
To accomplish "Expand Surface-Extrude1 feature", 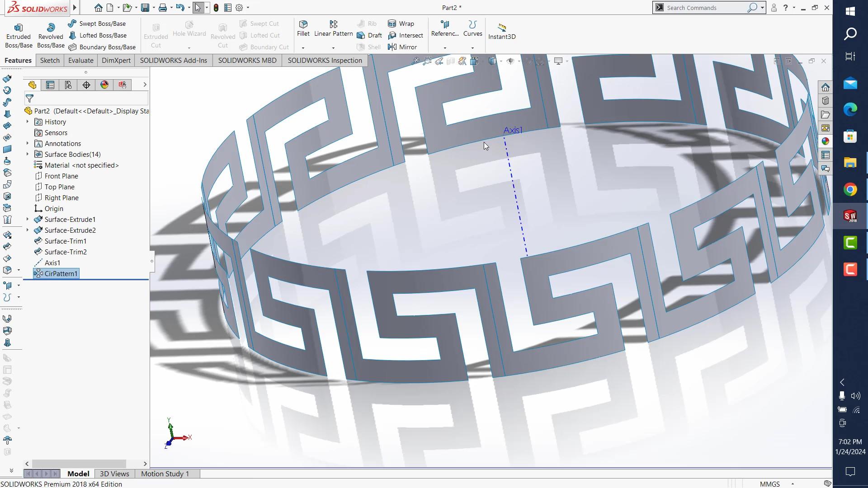I will tap(27, 220).
